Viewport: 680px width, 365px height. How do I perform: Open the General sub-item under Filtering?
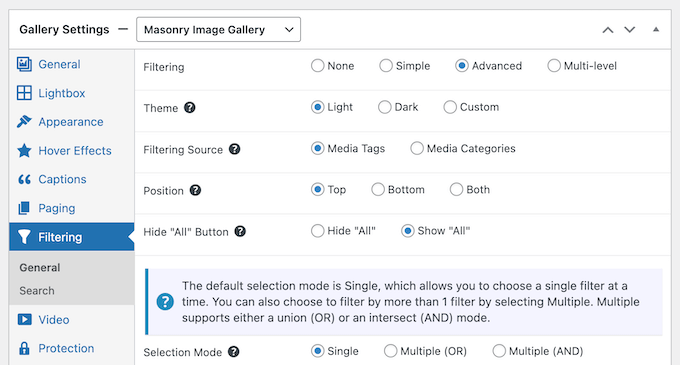tap(39, 267)
